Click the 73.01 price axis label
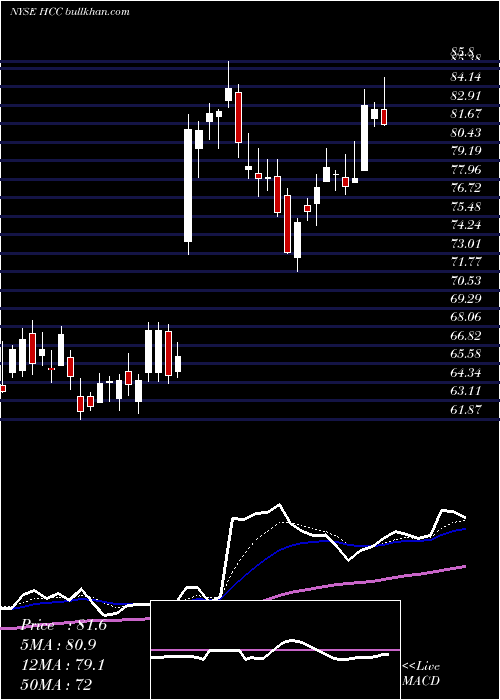The width and height of the screenshot is (500, 700). pos(466,243)
